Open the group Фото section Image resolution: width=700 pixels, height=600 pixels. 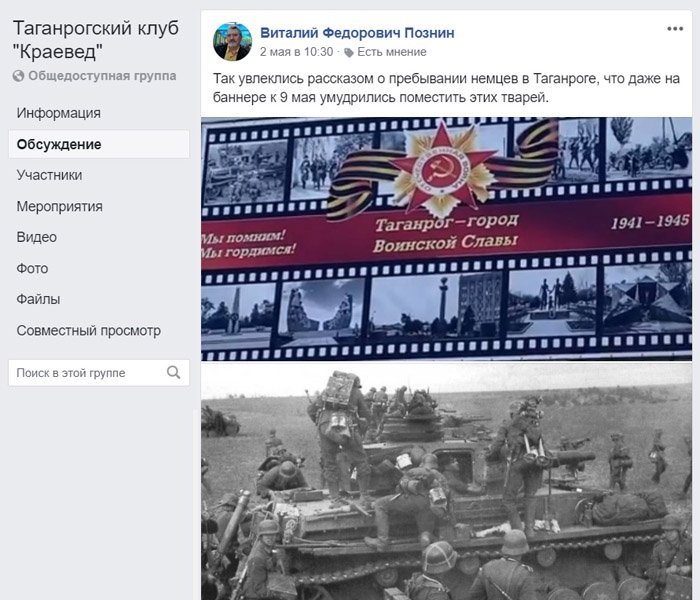[32, 268]
